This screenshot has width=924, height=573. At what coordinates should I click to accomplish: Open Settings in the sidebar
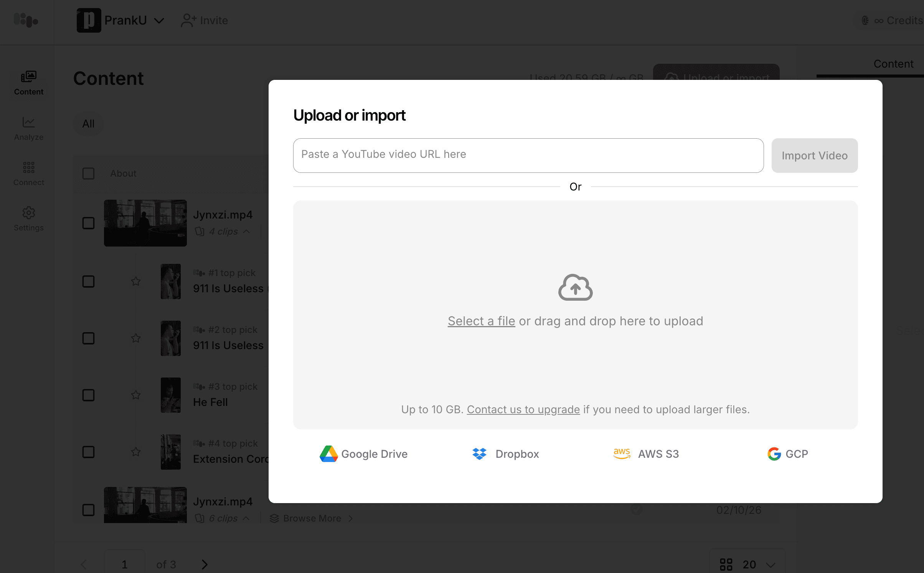coord(29,219)
